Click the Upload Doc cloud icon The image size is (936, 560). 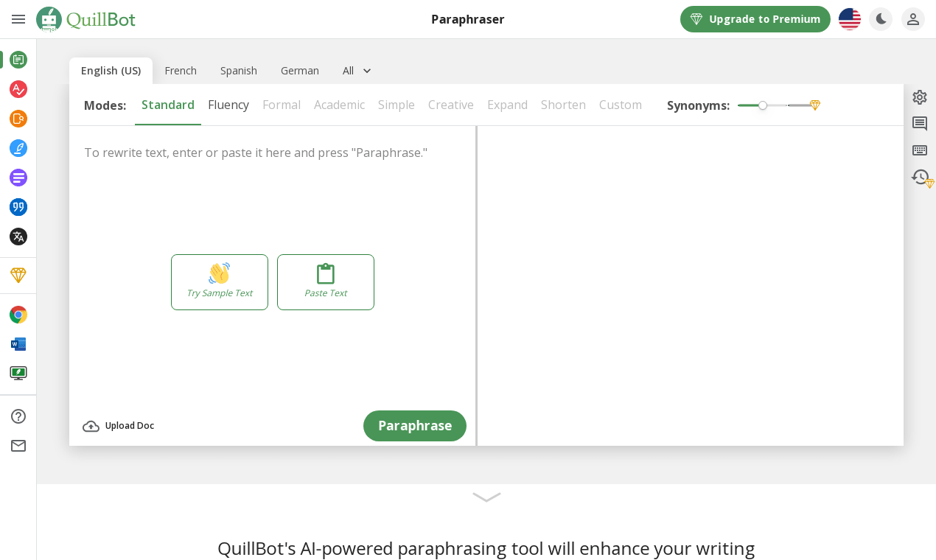coord(91,426)
